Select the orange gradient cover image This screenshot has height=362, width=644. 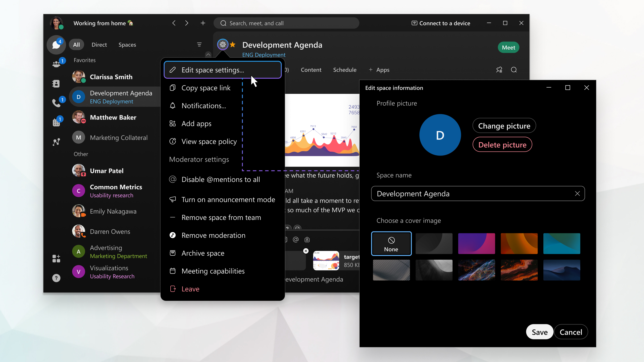519,244
